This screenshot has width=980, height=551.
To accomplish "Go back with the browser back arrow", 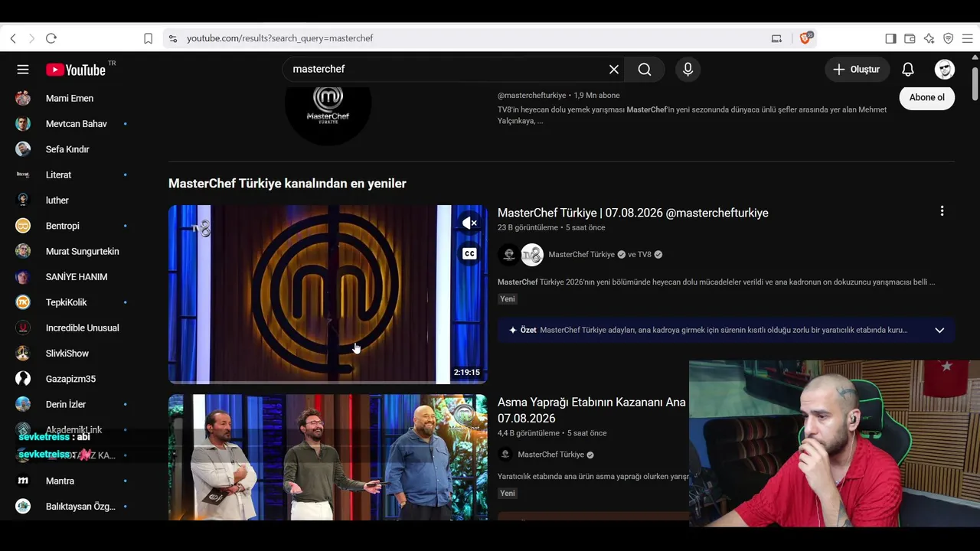I will click(x=13, y=38).
